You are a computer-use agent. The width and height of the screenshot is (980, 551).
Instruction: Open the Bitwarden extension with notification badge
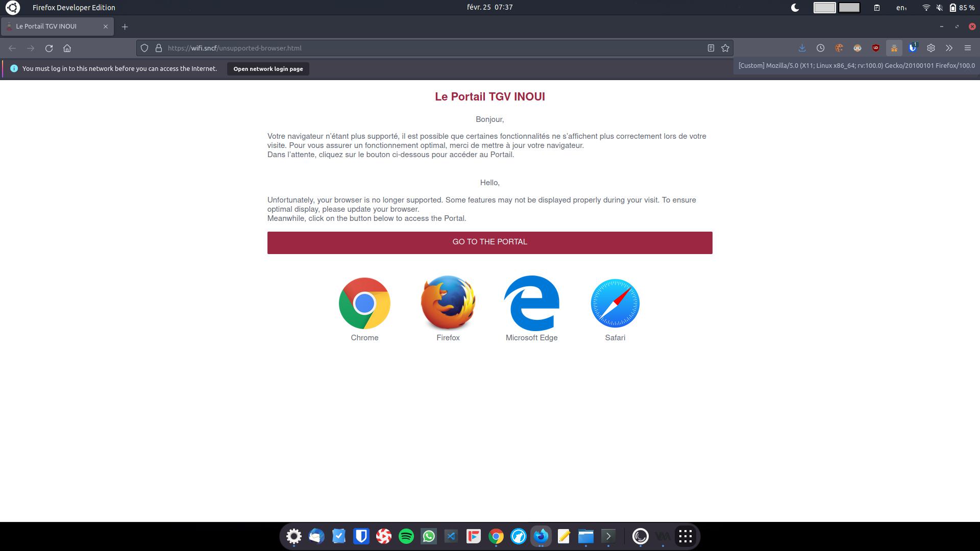(x=912, y=47)
